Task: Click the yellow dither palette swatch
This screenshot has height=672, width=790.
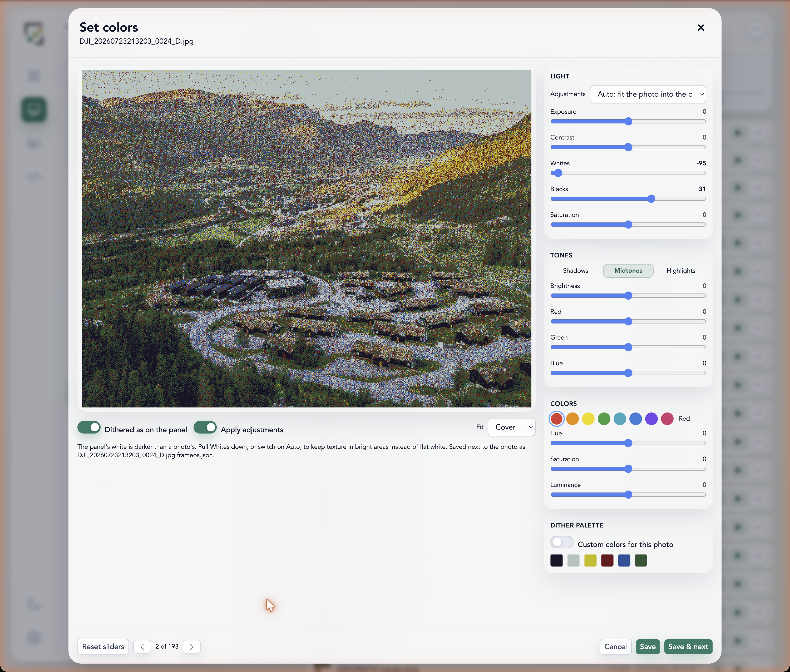Action: pos(590,560)
